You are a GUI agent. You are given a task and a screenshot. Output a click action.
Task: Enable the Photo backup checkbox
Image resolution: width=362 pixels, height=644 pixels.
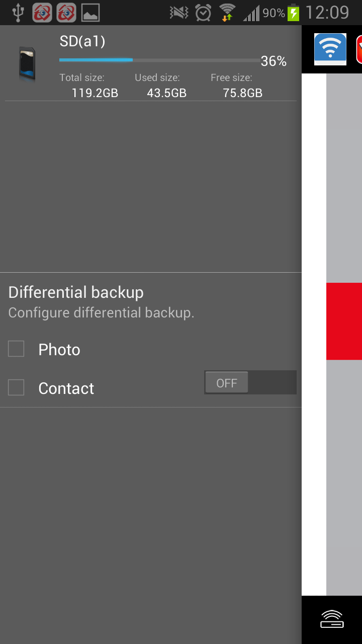click(16, 349)
